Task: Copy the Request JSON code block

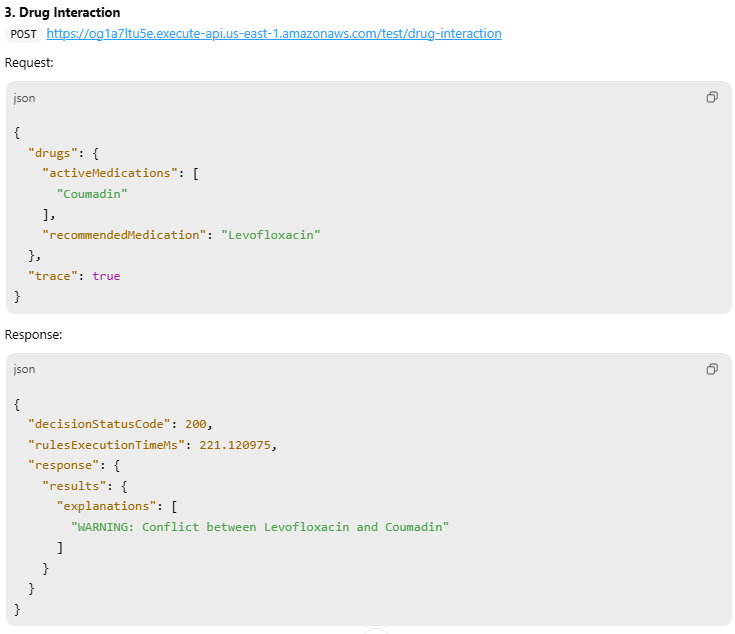Action: pos(712,98)
